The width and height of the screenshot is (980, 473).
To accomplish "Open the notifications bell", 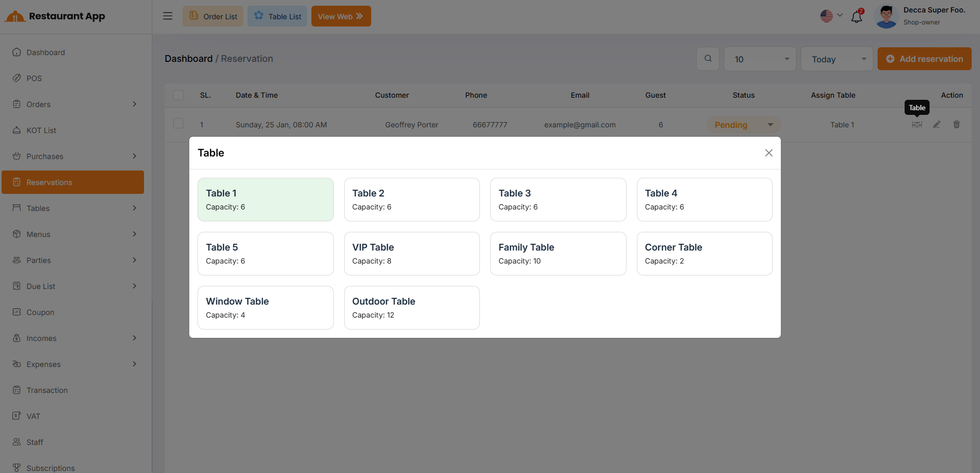I will (x=856, y=17).
